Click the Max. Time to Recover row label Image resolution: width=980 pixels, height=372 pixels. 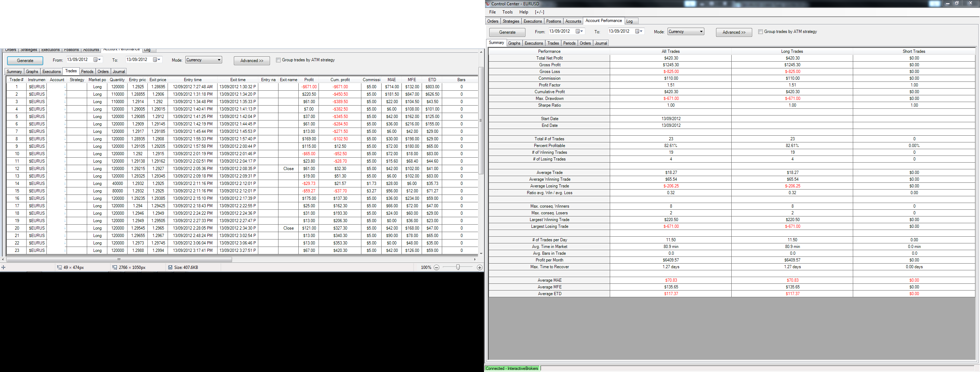[x=550, y=267]
